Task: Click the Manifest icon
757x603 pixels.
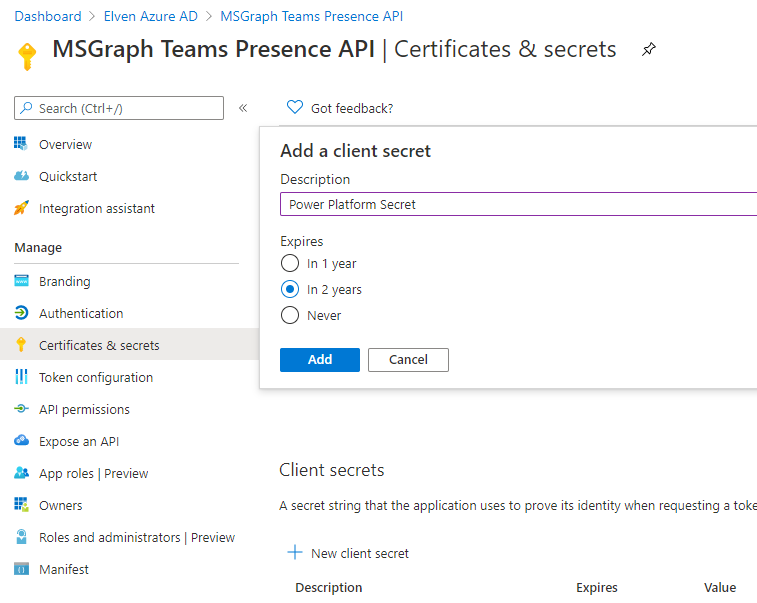Action: coord(21,569)
